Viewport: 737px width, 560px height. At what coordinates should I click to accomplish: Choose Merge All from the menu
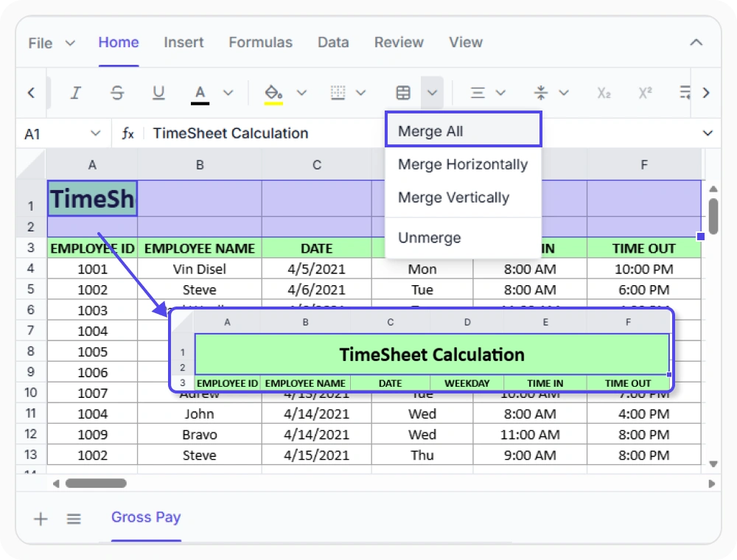coord(464,131)
